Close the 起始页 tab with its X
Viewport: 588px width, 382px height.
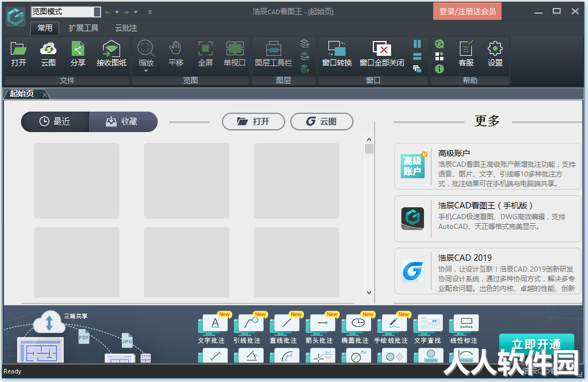click(45, 94)
